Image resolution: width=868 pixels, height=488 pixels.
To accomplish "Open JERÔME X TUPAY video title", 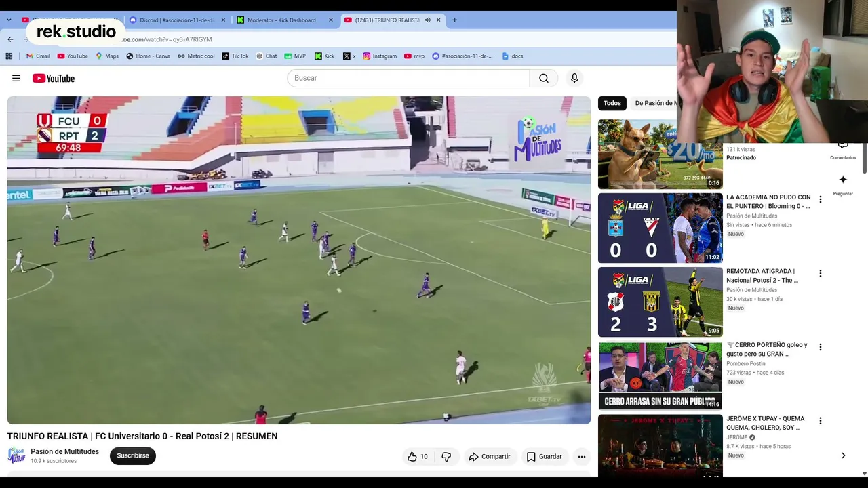I will point(766,423).
